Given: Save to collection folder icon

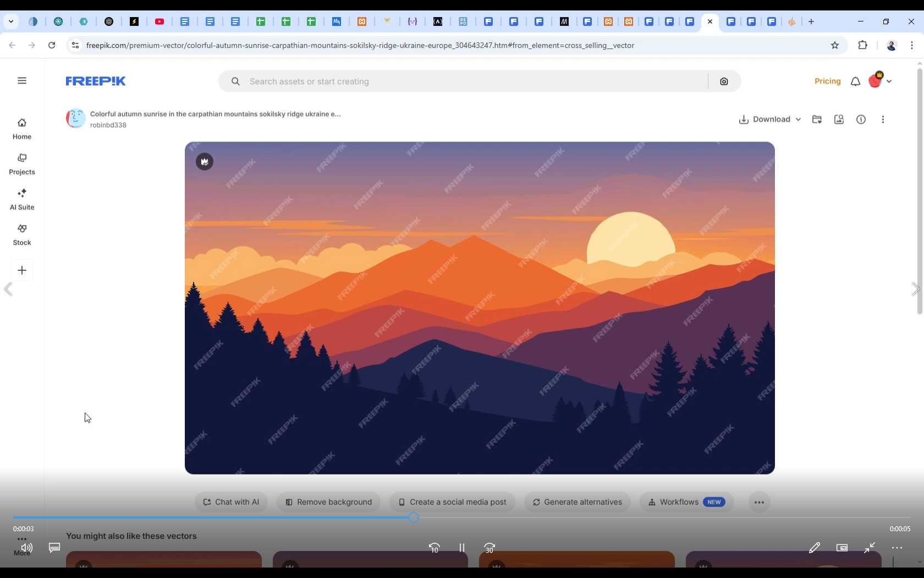Looking at the screenshot, I should coord(817,119).
